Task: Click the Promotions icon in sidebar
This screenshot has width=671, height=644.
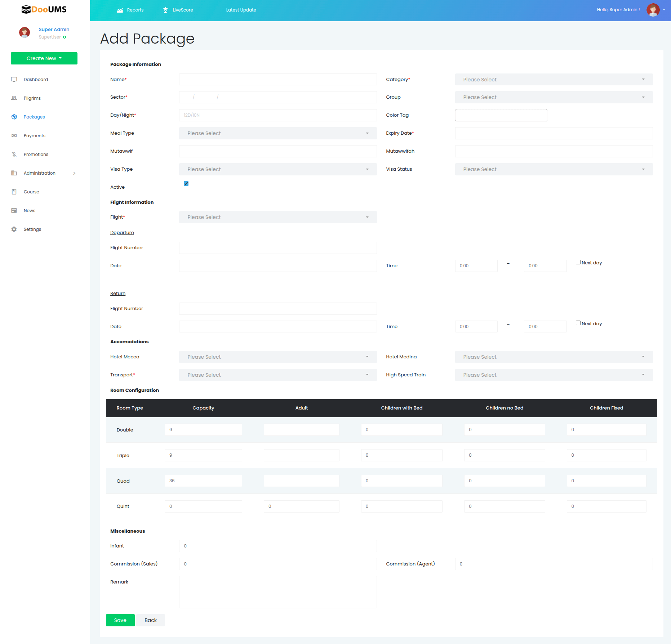Action: pos(14,154)
